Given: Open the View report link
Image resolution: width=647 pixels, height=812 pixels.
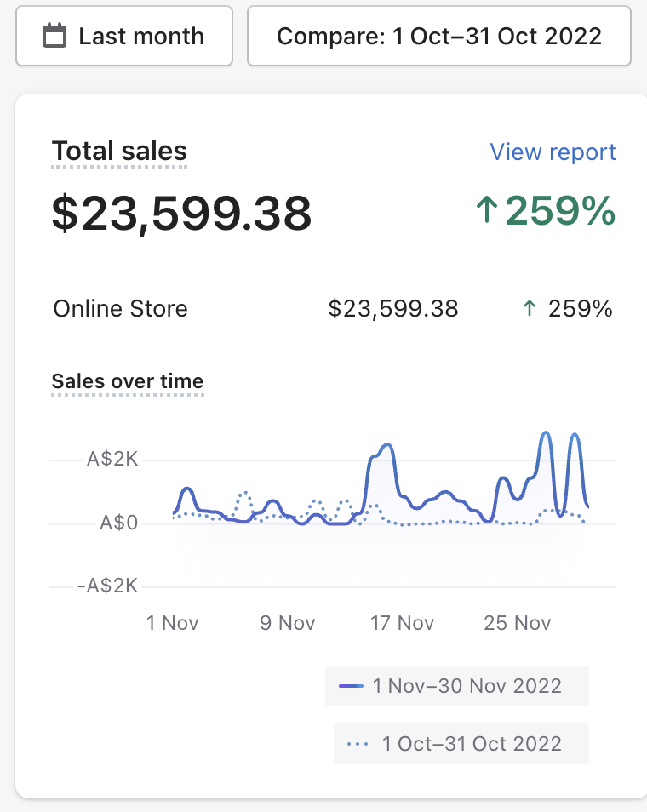Looking at the screenshot, I should (x=553, y=152).
